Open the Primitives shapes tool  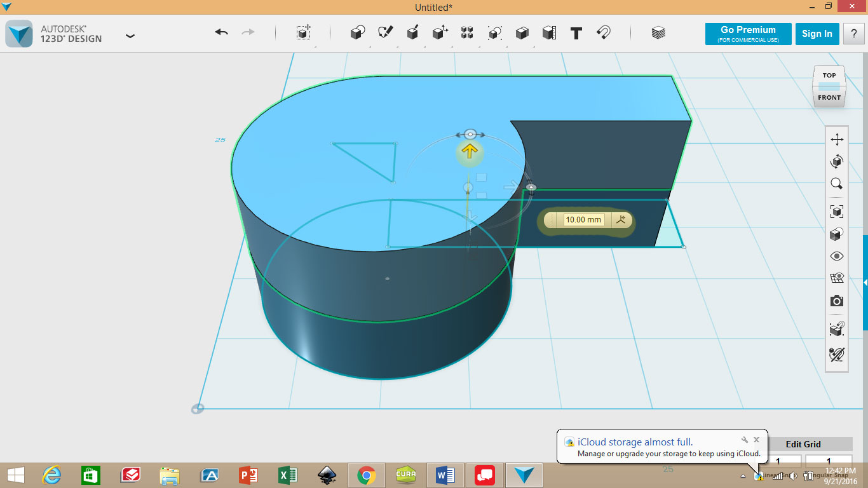(x=358, y=33)
